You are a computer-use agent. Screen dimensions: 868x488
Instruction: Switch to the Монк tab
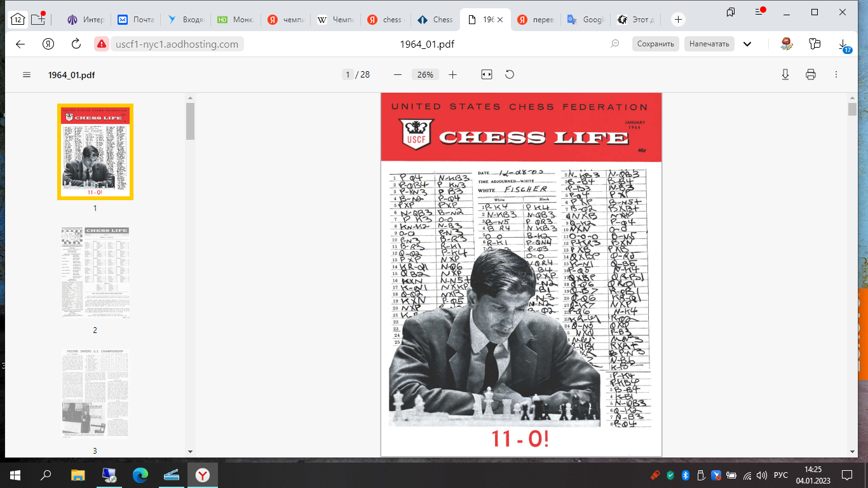coord(235,20)
